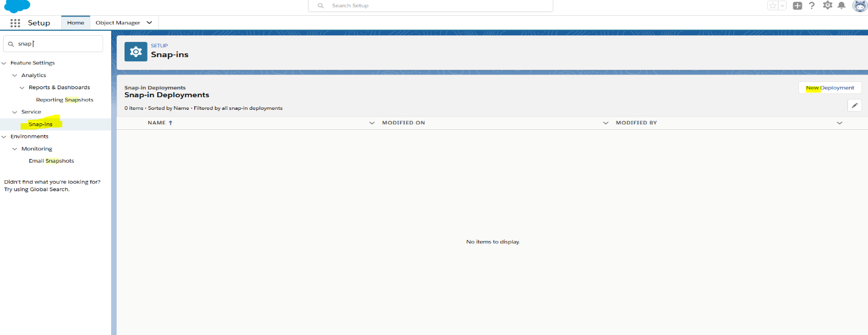Sort by the NAME column header
The width and height of the screenshot is (868, 335).
[160, 123]
